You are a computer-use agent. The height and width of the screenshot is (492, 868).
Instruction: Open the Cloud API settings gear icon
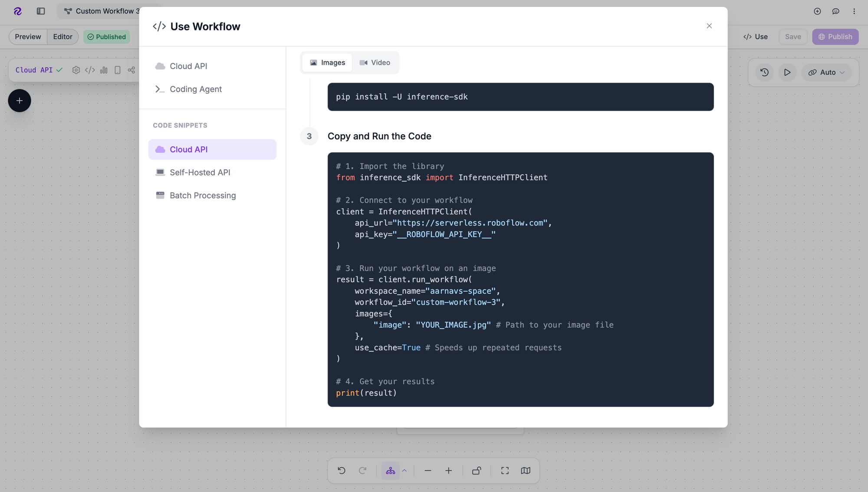(76, 70)
